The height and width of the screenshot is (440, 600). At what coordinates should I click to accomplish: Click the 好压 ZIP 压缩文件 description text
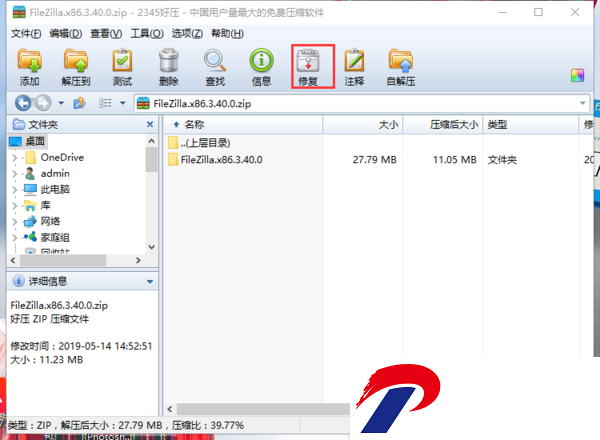coord(49,319)
